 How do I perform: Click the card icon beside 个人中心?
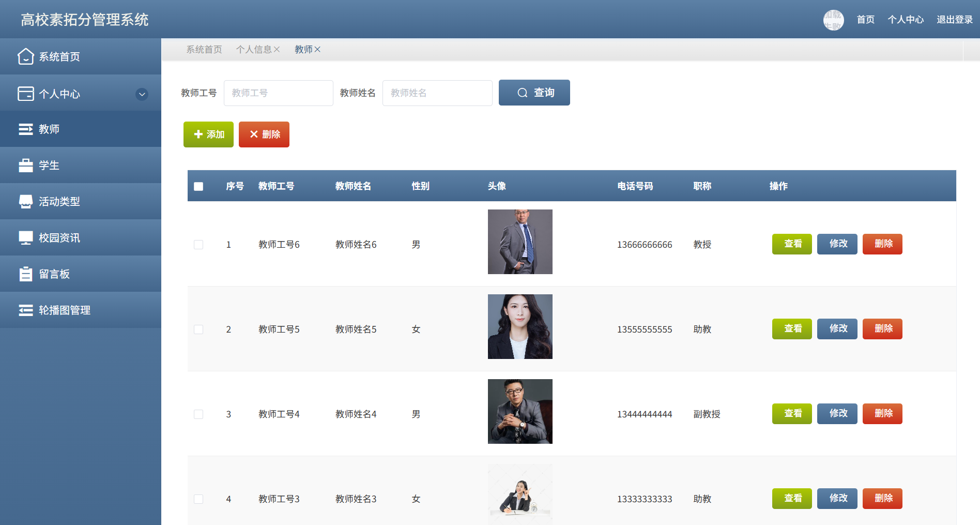point(25,94)
